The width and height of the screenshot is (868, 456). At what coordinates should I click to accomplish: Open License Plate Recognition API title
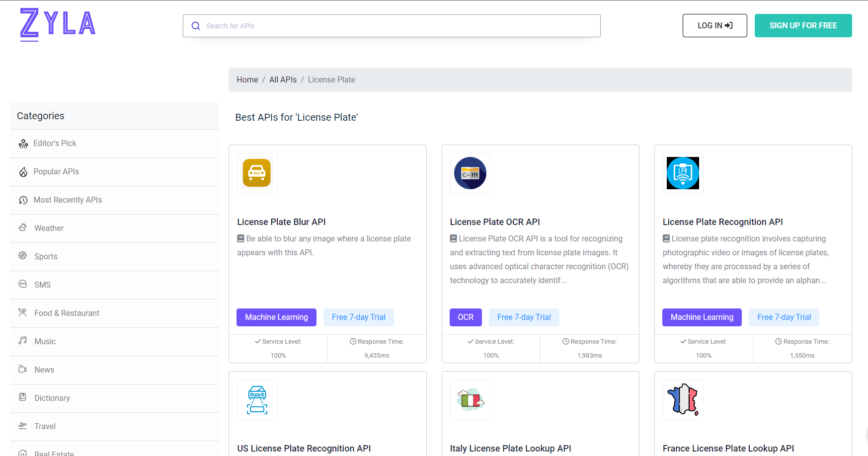(722, 222)
